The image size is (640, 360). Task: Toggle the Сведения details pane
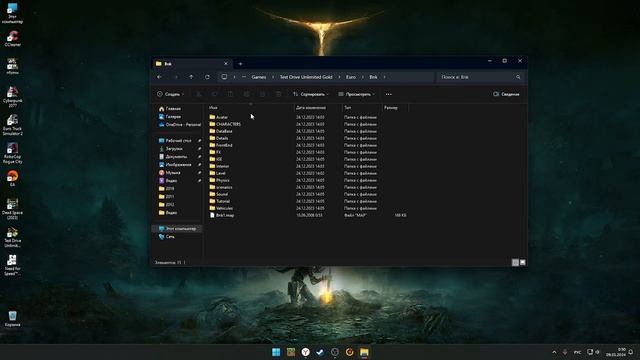pyautogui.click(x=506, y=94)
